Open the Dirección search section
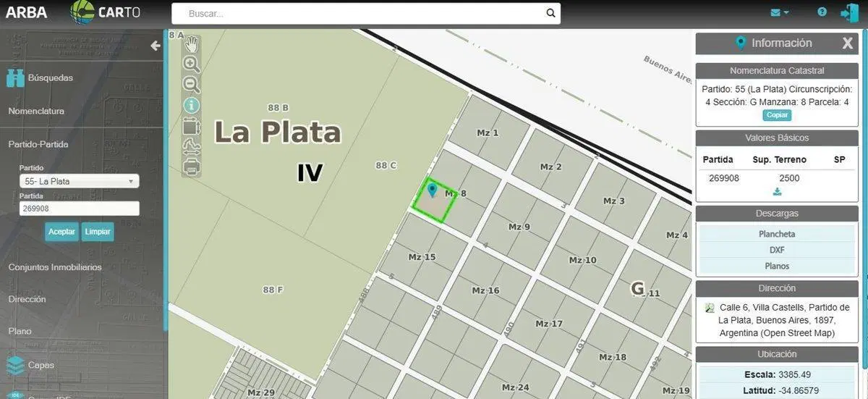The image size is (868, 399). [27, 299]
